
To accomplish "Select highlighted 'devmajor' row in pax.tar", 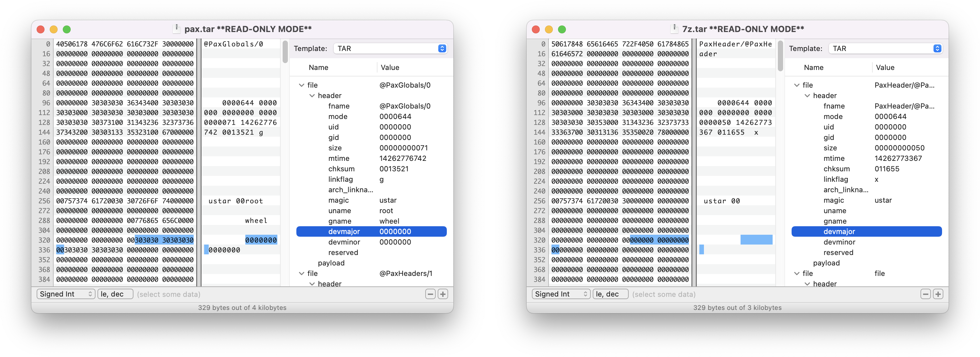I will [371, 231].
